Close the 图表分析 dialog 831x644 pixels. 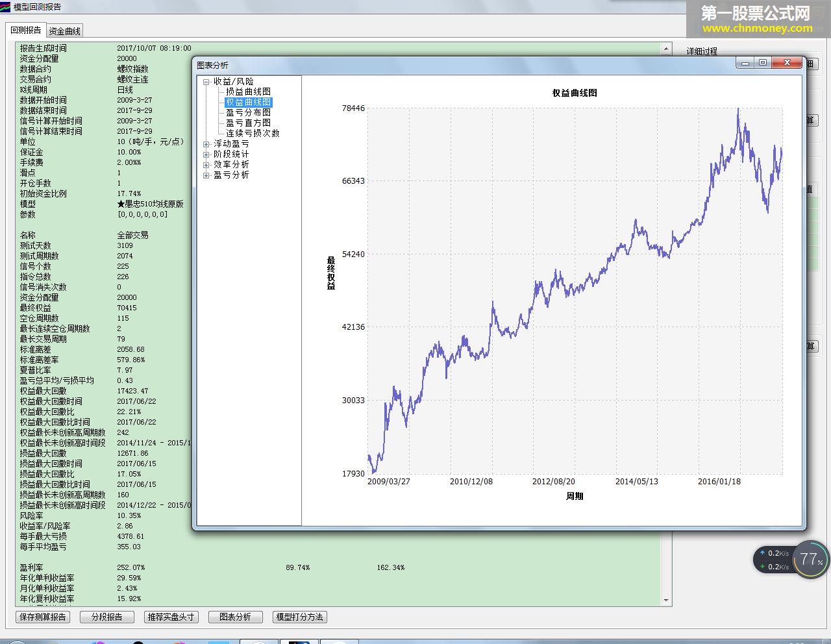pos(787,63)
